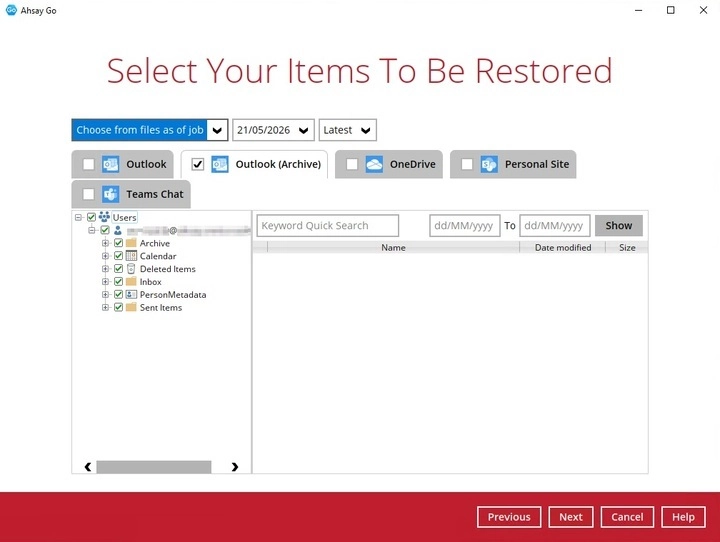Image resolution: width=720 pixels, height=542 pixels.
Task: Expand the Archive folder node
Action: click(x=105, y=243)
